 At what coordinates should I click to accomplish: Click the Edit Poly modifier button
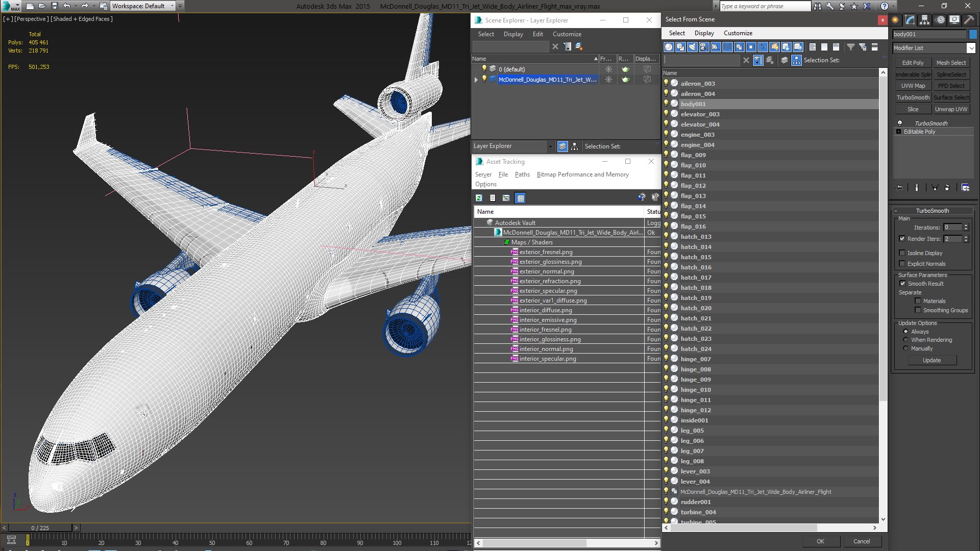(x=913, y=63)
